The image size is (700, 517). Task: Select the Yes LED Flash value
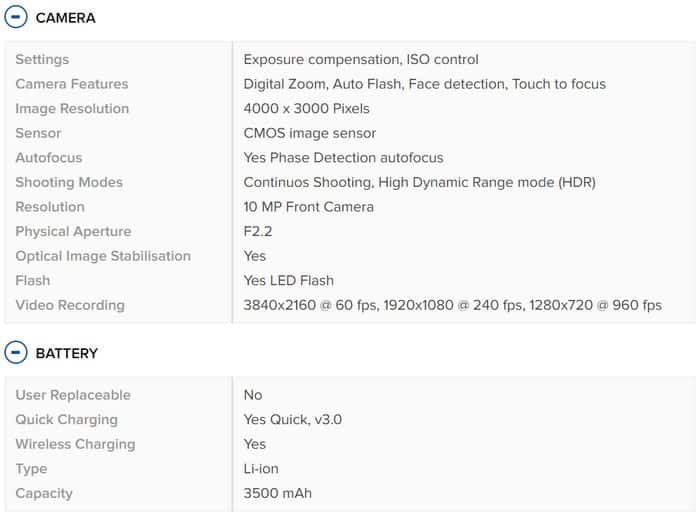pos(289,280)
